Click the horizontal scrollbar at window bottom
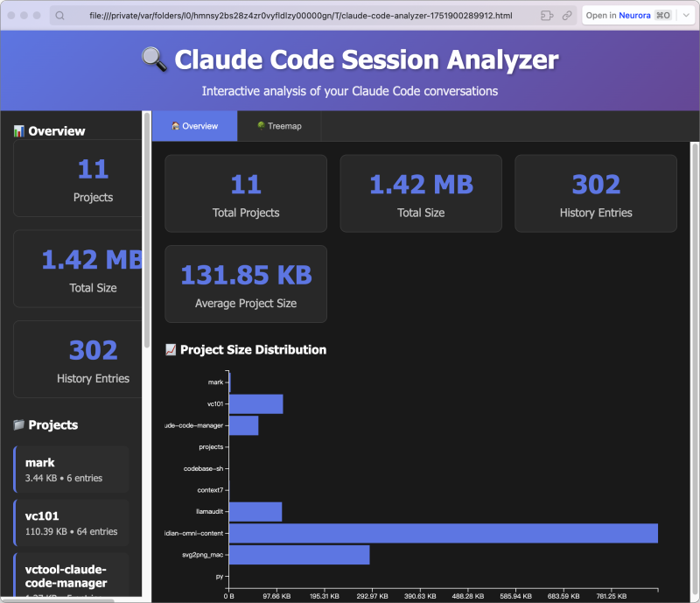Image resolution: width=700 pixels, height=603 pixels. (x=58, y=599)
